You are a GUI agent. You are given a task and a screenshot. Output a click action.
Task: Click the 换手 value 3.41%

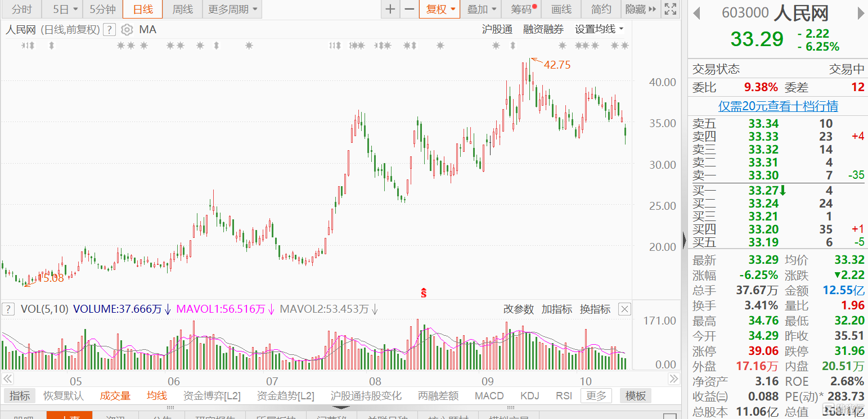coord(761,305)
